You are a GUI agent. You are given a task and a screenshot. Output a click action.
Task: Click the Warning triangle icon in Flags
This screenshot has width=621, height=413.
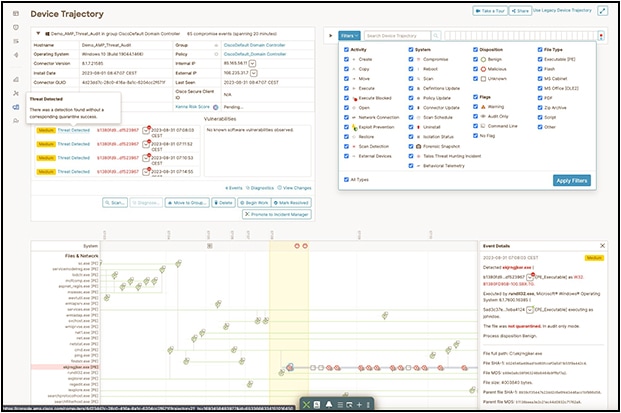483,107
